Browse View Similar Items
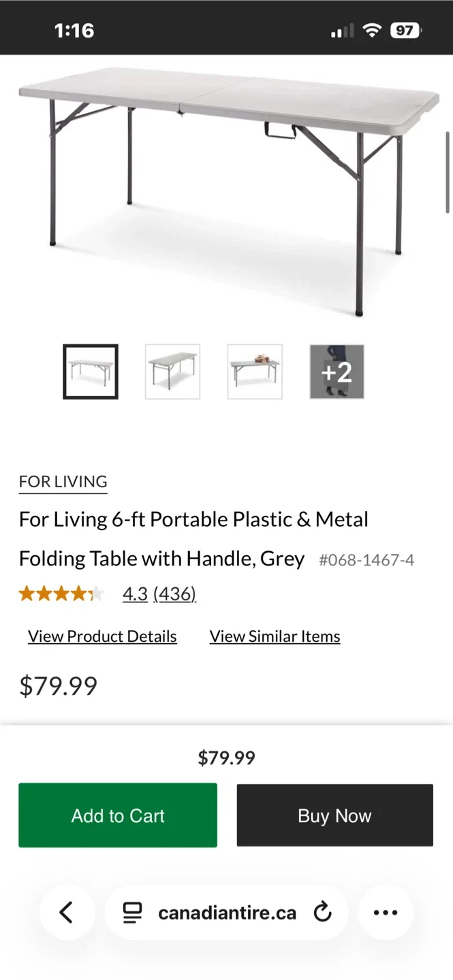Screen dimensions: 453x980 click(x=275, y=636)
